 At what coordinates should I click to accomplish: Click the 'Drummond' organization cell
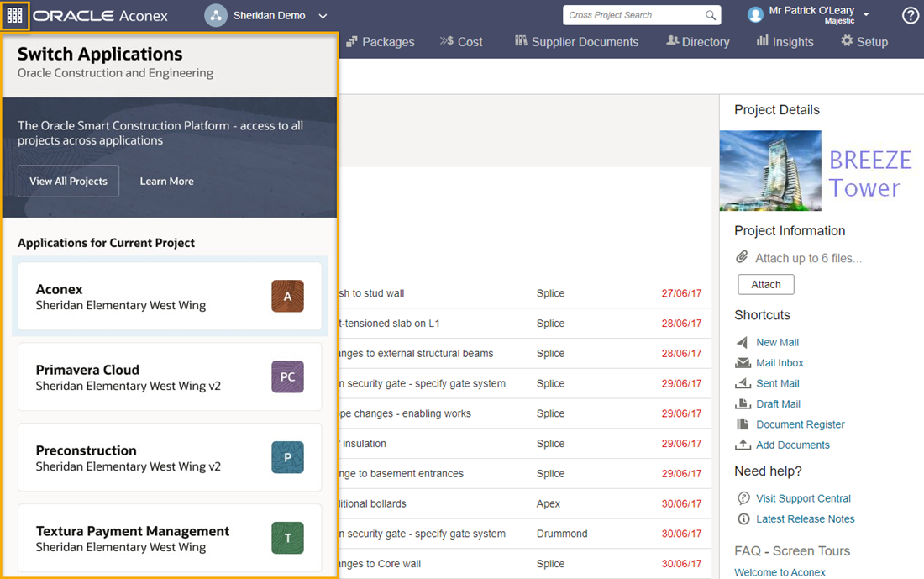[562, 534]
